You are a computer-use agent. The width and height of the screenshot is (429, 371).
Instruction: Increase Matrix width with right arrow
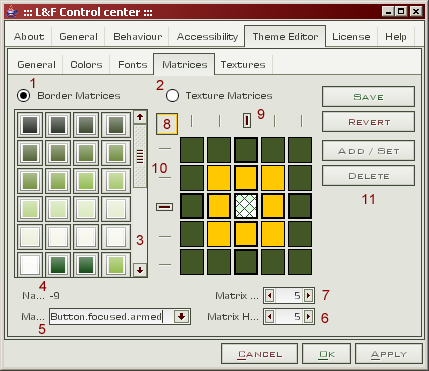tap(308, 295)
